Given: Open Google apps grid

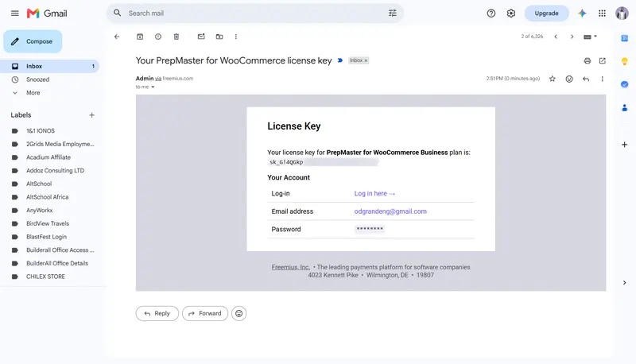Looking at the screenshot, I should pos(602,14).
